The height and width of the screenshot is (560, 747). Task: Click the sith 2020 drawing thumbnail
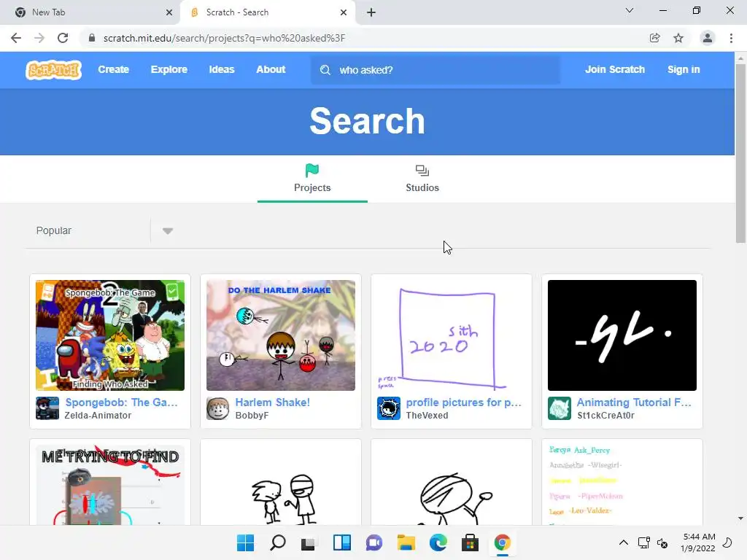[451, 335]
